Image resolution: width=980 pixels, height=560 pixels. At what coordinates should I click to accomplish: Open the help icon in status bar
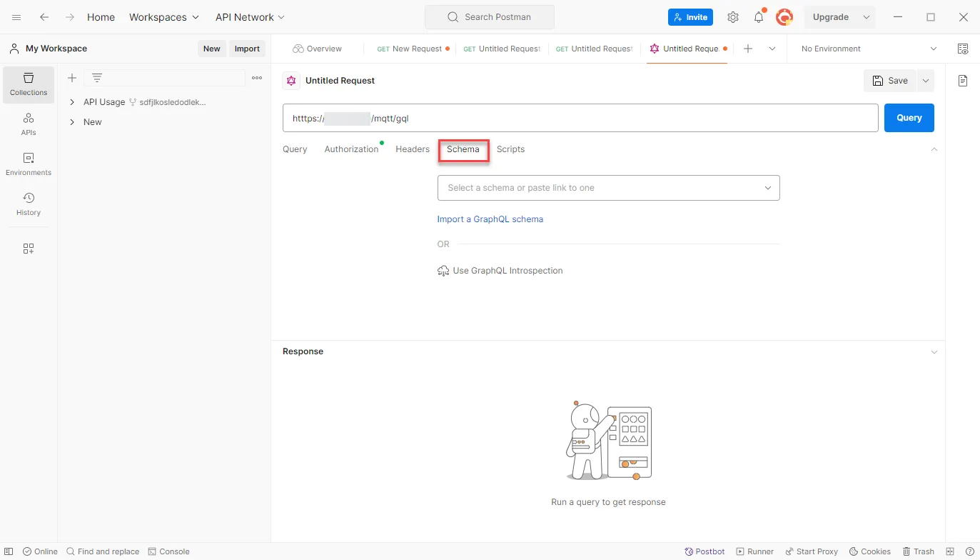pyautogui.click(x=969, y=551)
